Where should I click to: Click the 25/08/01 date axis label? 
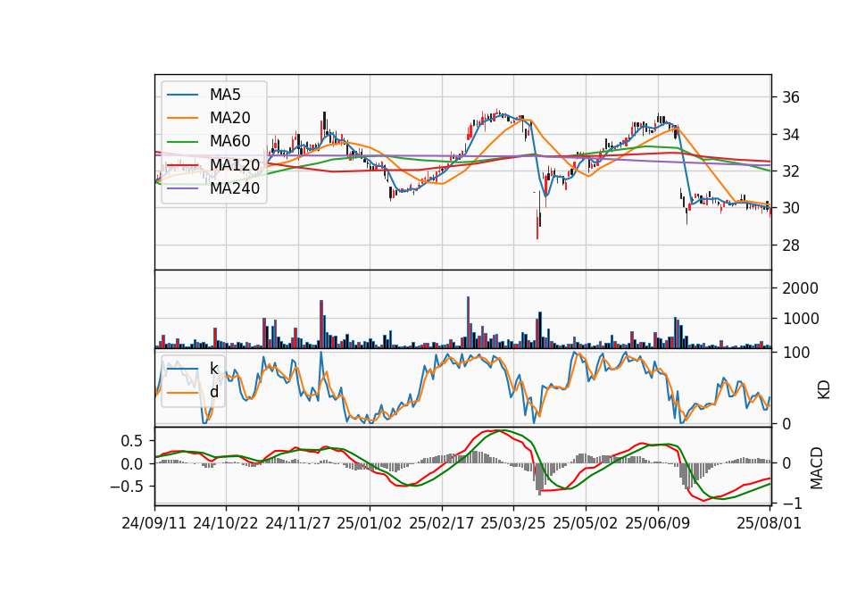(769, 523)
